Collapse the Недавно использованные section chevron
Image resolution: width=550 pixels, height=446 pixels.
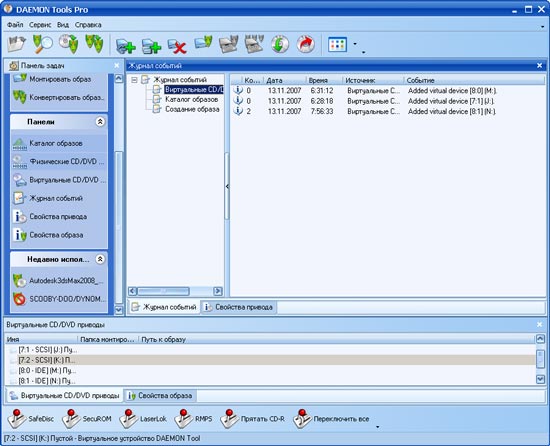pyautogui.click(x=100, y=259)
